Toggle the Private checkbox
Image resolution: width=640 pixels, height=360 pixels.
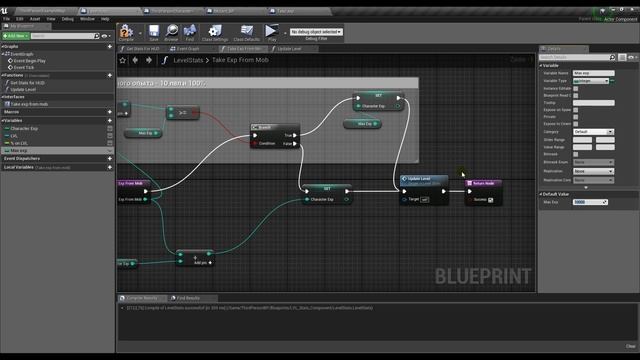pyautogui.click(x=576, y=117)
